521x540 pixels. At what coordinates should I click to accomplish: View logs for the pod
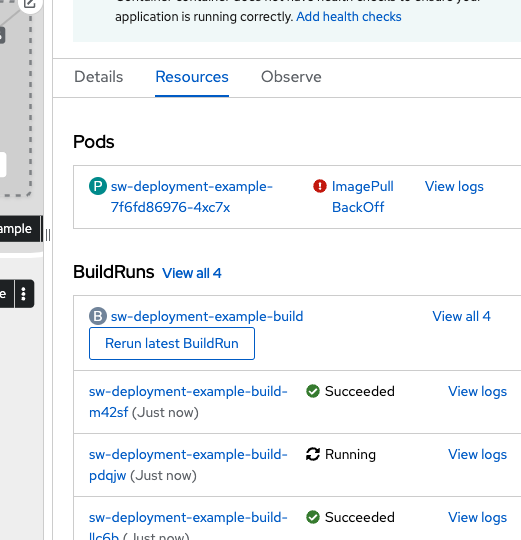454,186
